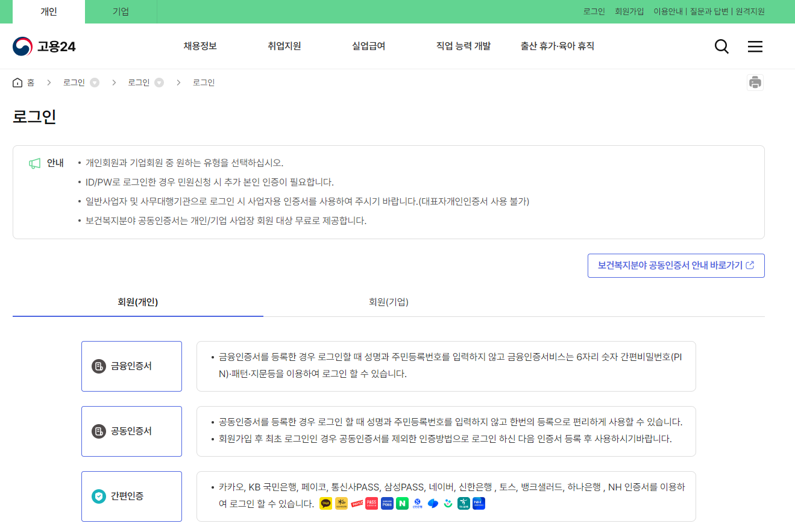Click the home icon in the breadcrumb

tap(17, 82)
